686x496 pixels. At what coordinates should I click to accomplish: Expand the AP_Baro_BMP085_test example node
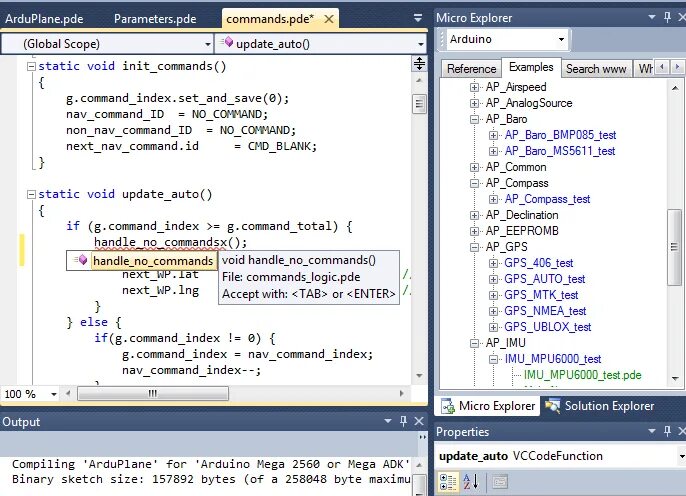click(x=493, y=135)
